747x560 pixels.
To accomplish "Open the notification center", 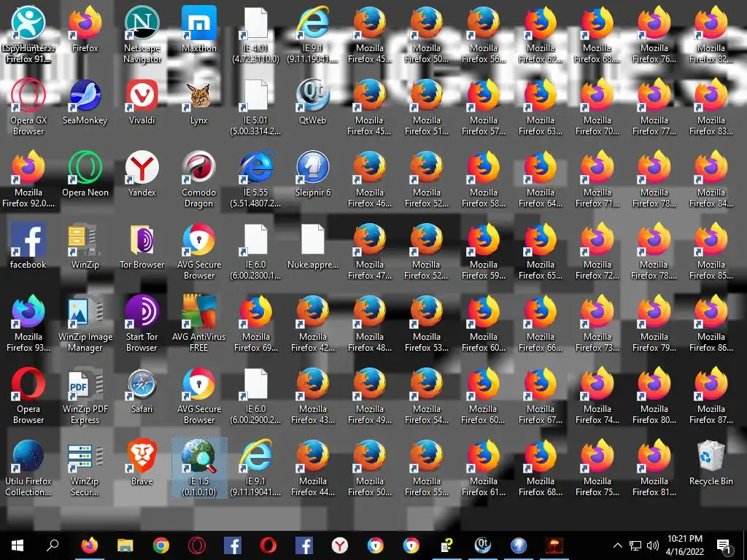I will click(x=724, y=546).
